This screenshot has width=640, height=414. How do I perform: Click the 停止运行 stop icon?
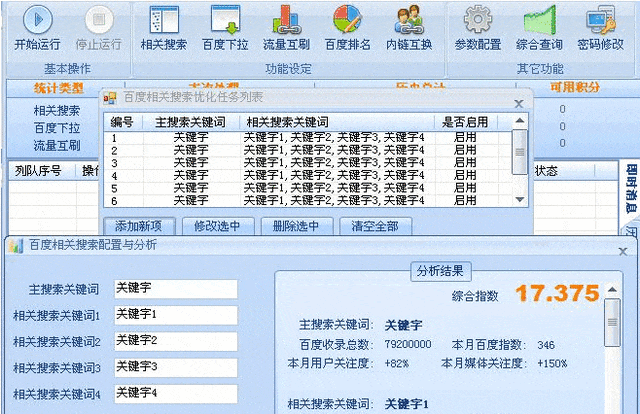click(x=97, y=21)
